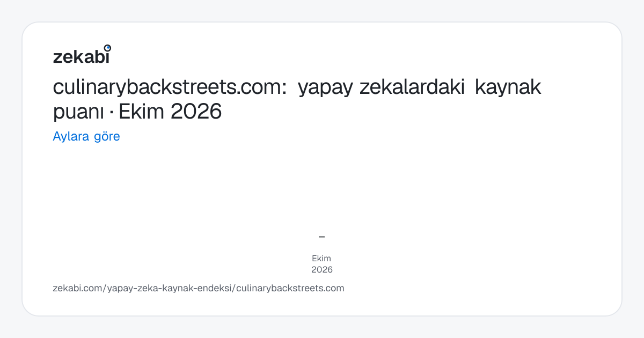644x338 pixels.
Task: Click the yapay zekalardaki headline words
Action: tap(381, 87)
